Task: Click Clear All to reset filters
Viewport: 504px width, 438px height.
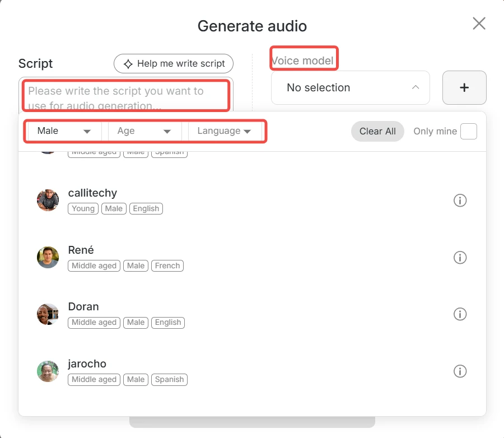Action: click(x=377, y=131)
